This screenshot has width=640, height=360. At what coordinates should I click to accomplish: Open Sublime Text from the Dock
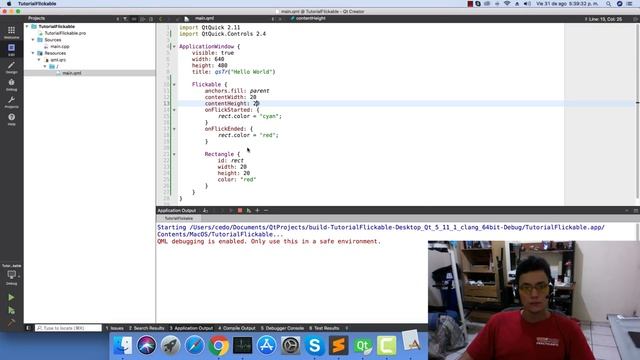coord(339,346)
